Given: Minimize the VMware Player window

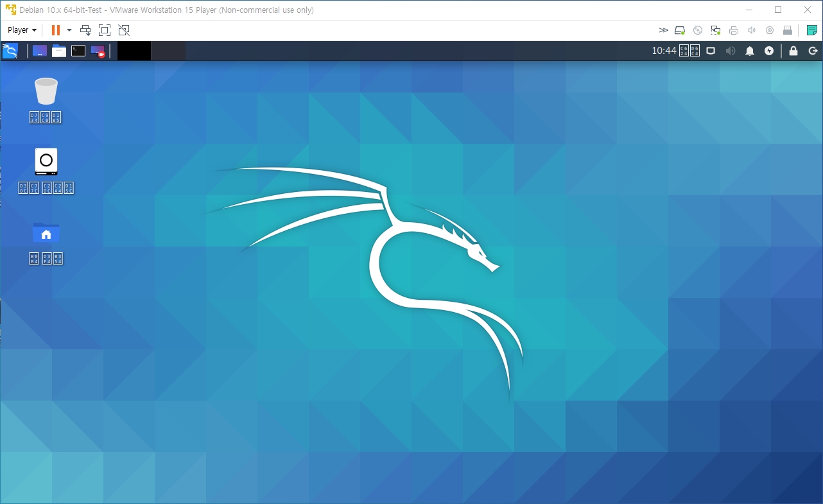Looking at the screenshot, I should 749,10.
